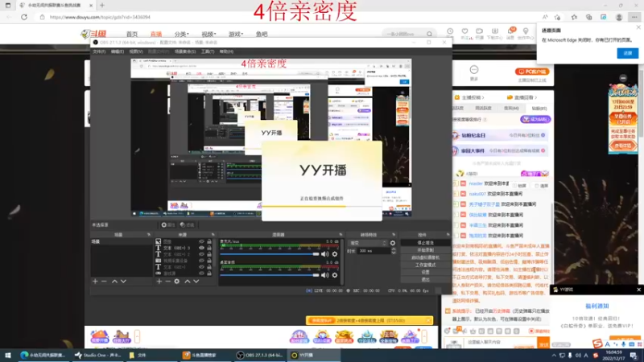
Task: Add a new scene with the plus icon
Action: 95,282
